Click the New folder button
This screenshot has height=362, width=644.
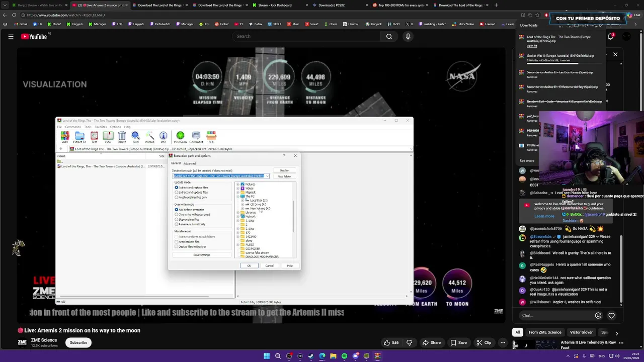tap(284, 176)
